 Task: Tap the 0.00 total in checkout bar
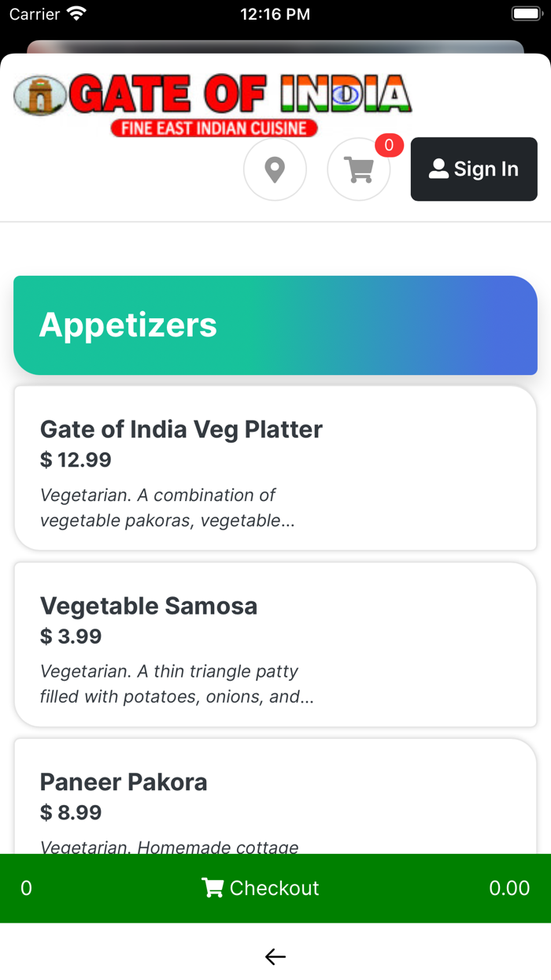[x=509, y=888]
